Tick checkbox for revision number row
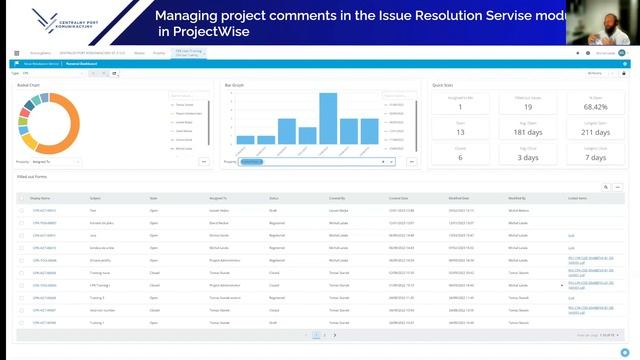 (x=22, y=310)
